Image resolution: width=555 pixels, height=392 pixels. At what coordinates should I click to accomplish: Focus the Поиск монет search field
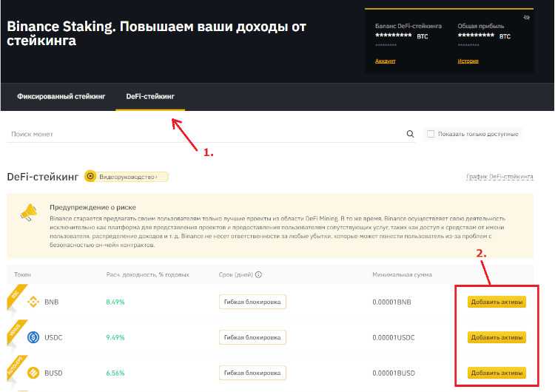click(211, 134)
